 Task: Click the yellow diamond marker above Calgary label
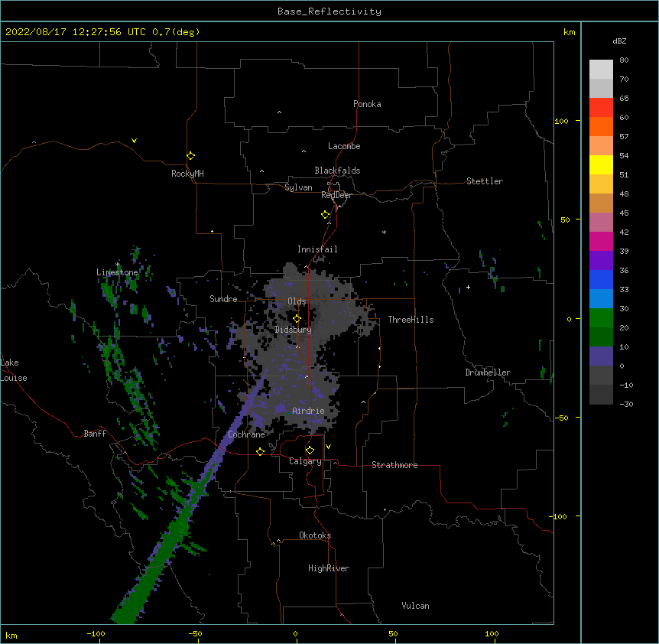[310, 450]
